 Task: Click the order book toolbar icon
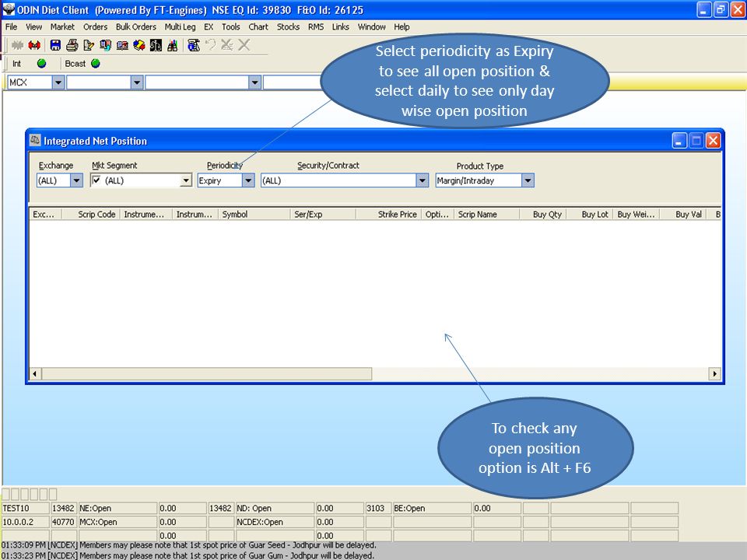(x=105, y=45)
